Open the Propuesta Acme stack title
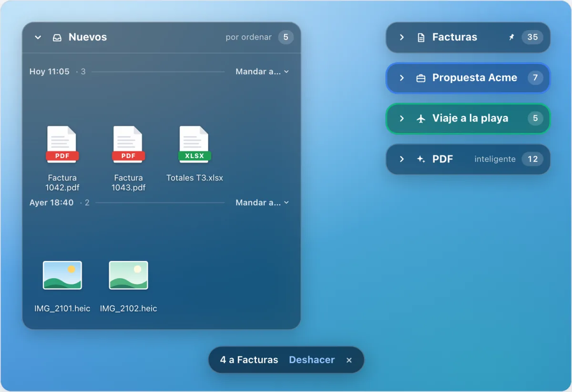 click(475, 78)
